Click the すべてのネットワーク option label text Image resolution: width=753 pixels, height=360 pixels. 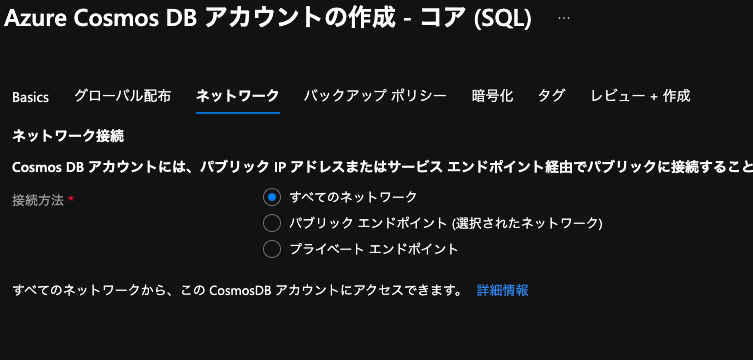[353, 197]
